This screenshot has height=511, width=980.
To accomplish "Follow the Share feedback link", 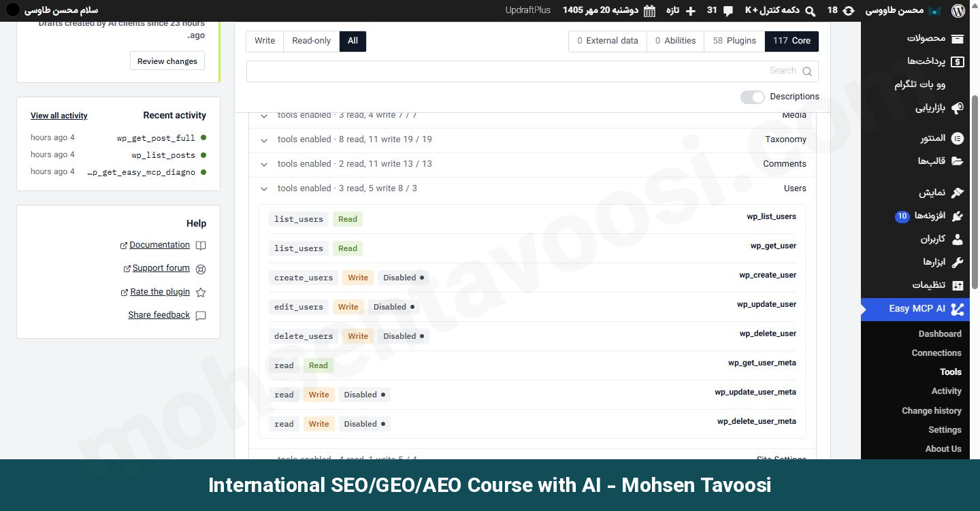I will click(159, 315).
